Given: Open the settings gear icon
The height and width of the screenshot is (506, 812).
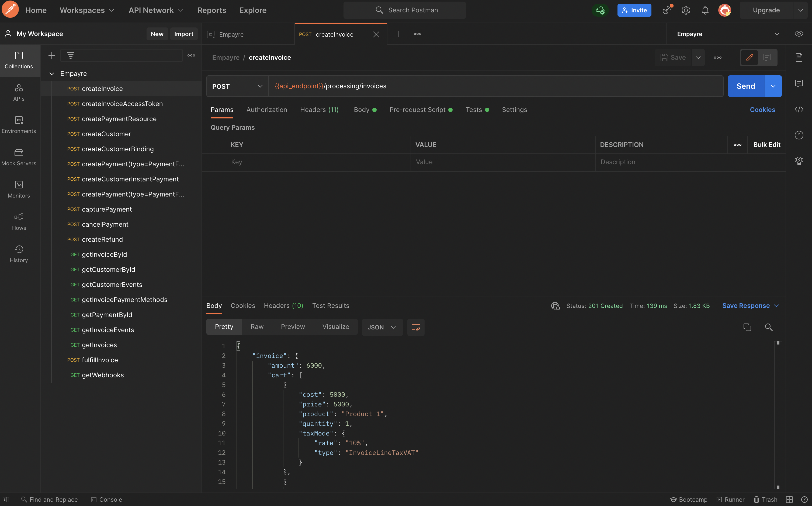Looking at the screenshot, I should [686, 10].
